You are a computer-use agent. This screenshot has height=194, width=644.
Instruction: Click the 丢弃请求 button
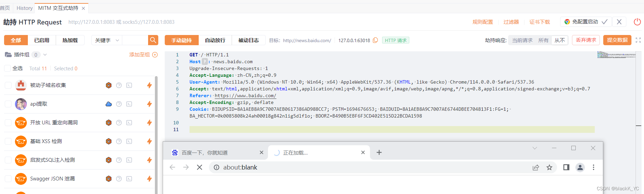(586, 40)
